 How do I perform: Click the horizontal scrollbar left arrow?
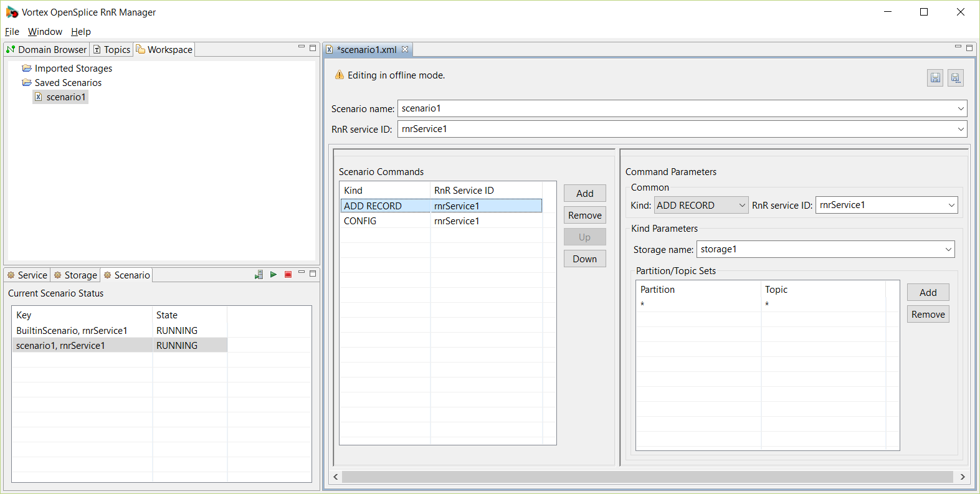click(x=336, y=477)
